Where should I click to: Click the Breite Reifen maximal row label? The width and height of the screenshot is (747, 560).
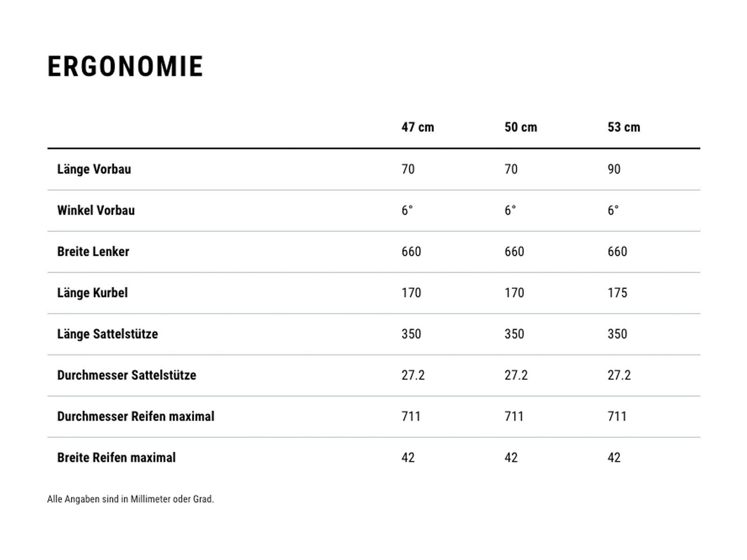coord(116,457)
